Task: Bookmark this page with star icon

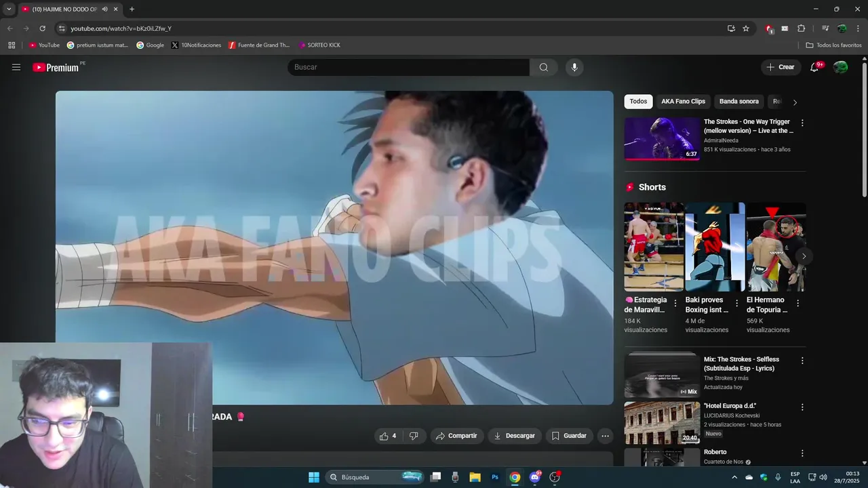Action: click(x=746, y=28)
